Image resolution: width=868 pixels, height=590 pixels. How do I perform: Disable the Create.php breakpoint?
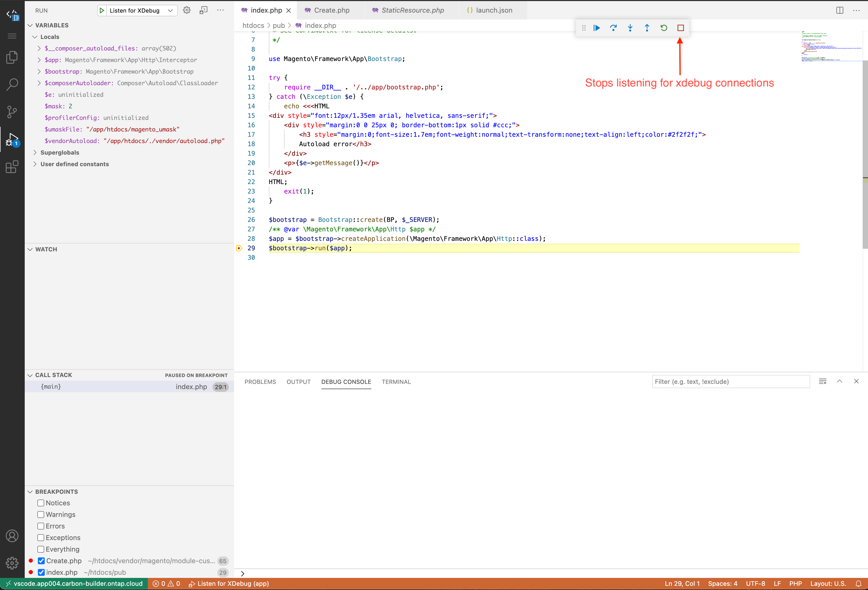pyautogui.click(x=42, y=561)
